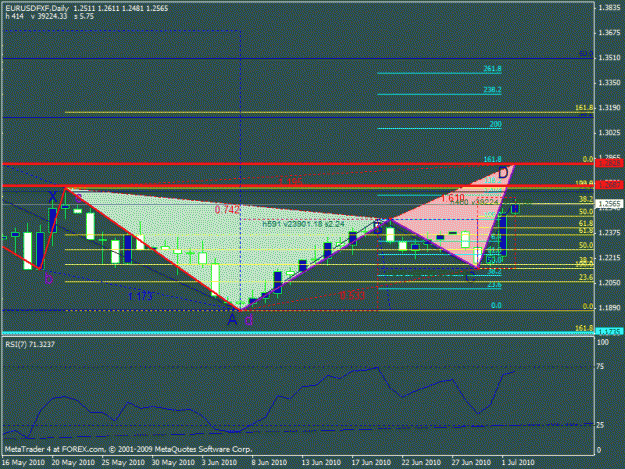Click the cyan 261.8 Fibonacci level label
This screenshot has width=625, height=469.
[x=492, y=69]
